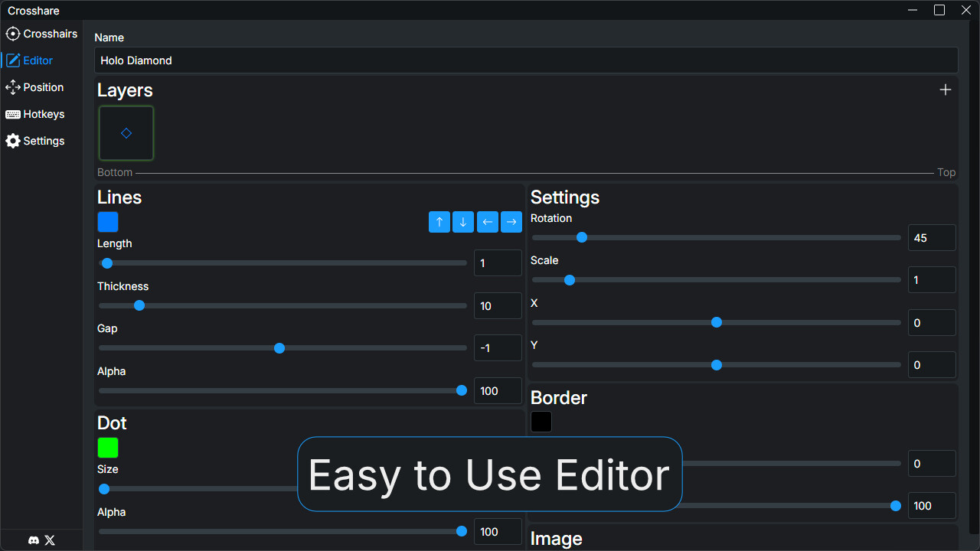Toggle the down arrow line direction
The width and height of the screenshot is (980, 551).
(x=463, y=222)
